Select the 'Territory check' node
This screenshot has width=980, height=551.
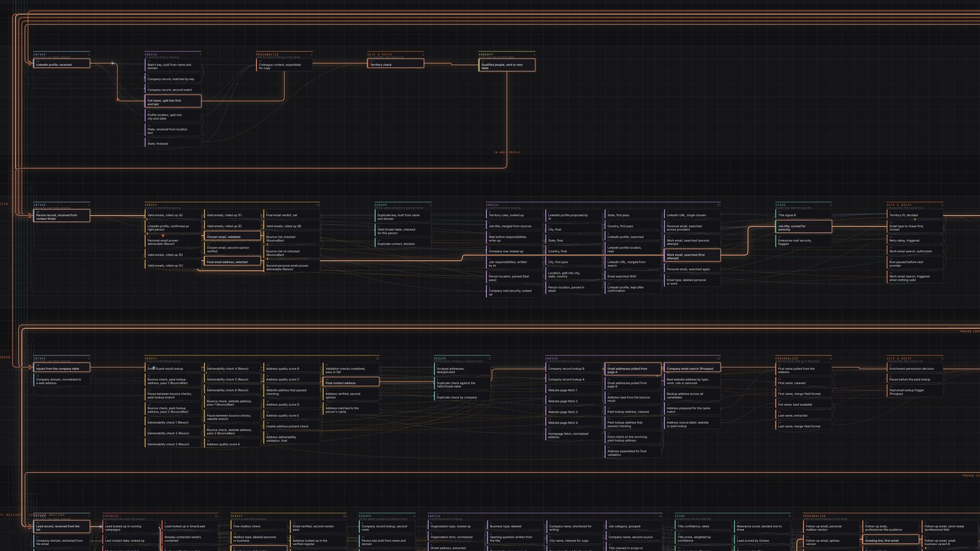click(x=396, y=63)
